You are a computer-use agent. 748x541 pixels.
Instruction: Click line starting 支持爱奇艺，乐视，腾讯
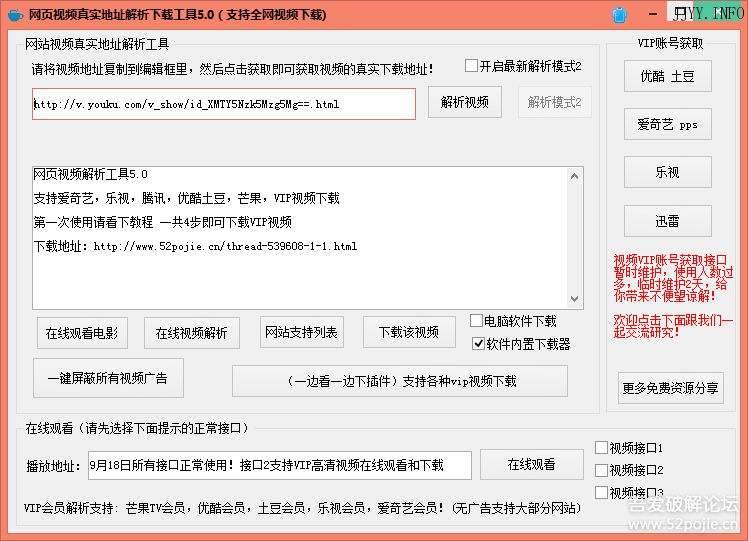pyautogui.click(x=187, y=198)
